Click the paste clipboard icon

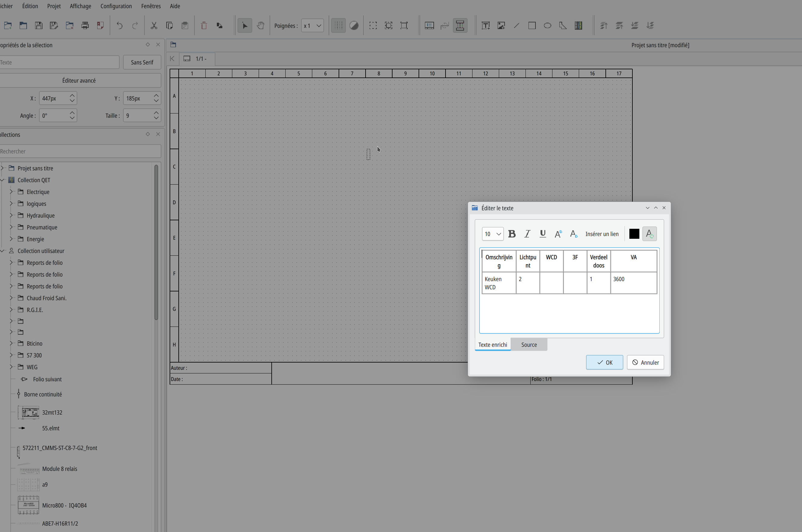[185, 25]
